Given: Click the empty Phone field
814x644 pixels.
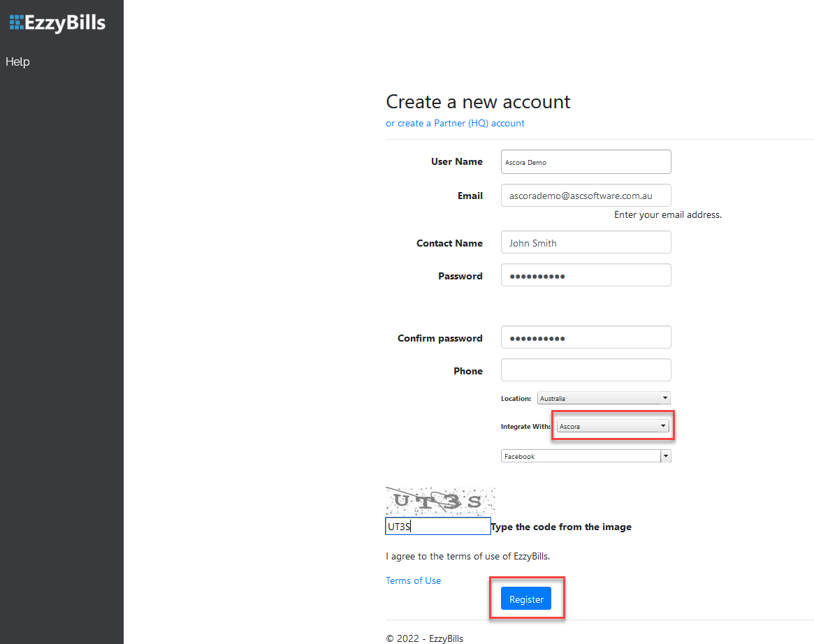Looking at the screenshot, I should pyautogui.click(x=586, y=370).
